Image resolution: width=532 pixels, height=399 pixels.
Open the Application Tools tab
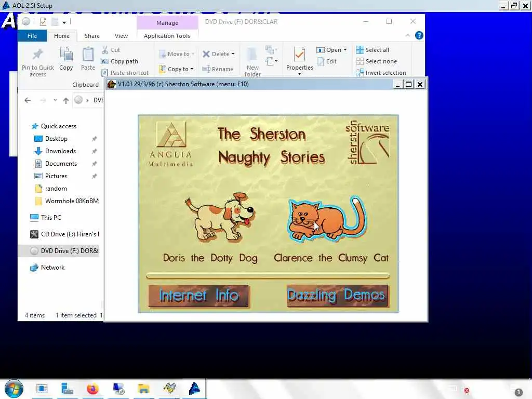[x=167, y=36]
